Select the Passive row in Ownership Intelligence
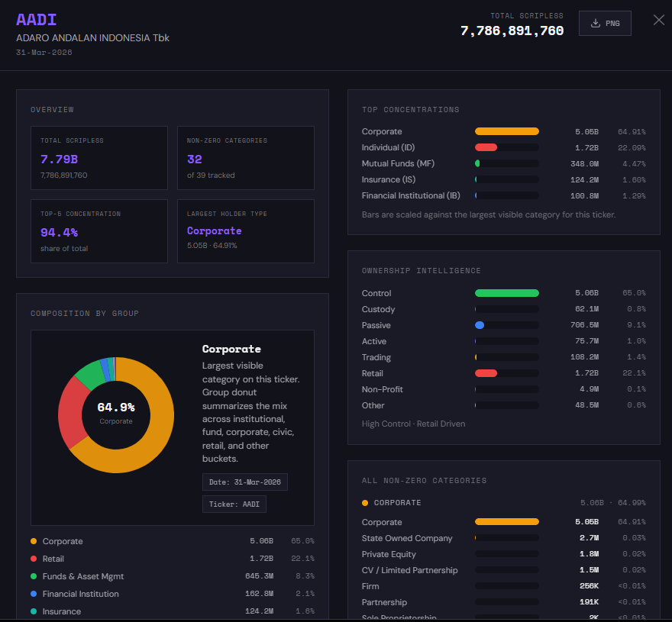672x622 pixels. [503, 325]
